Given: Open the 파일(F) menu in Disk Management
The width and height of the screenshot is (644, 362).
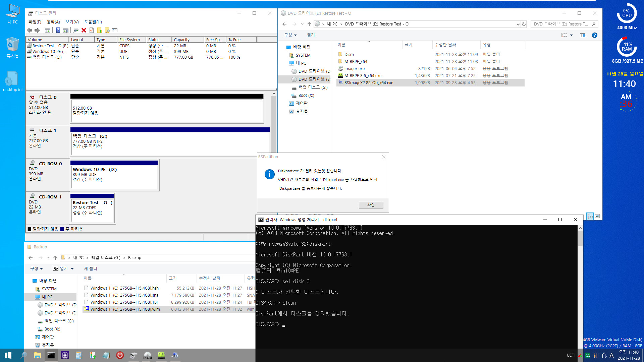Looking at the screenshot, I should pos(35,22).
